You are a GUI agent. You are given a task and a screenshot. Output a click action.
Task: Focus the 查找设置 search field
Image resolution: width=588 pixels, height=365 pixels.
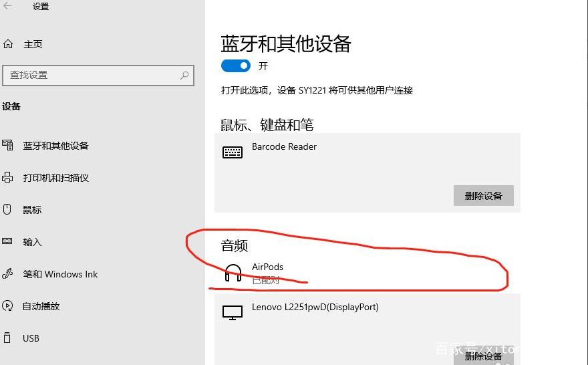click(98, 76)
